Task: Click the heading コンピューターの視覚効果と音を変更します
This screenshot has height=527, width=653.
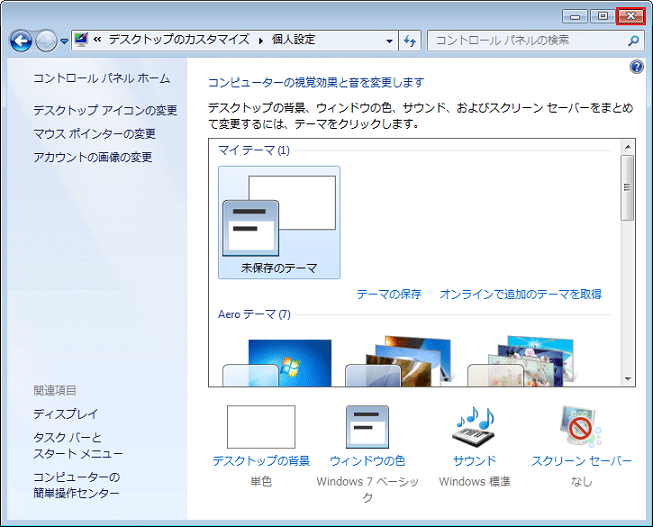Action: [316, 82]
